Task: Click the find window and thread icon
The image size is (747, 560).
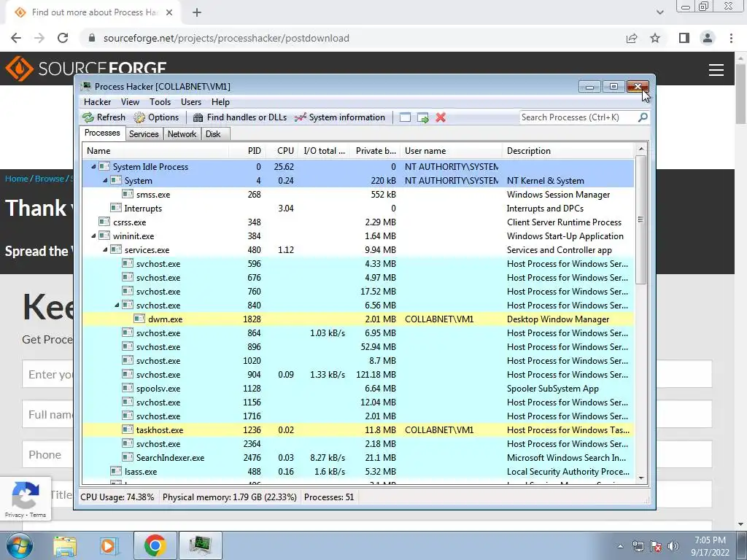Action: click(x=423, y=117)
